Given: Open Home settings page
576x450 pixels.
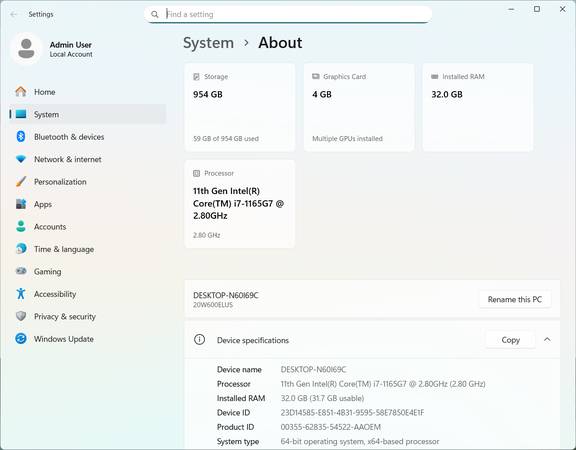Looking at the screenshot, I should point(88,92).
